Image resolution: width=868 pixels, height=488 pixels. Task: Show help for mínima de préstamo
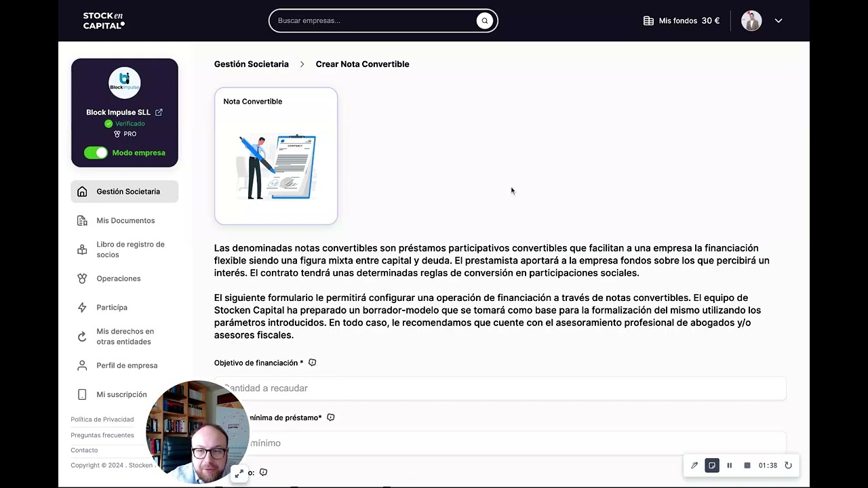click(331, 418)
